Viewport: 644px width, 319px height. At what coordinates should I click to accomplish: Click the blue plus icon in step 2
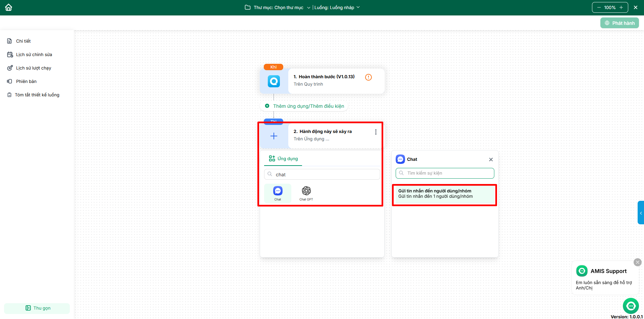tap(274, 136)
